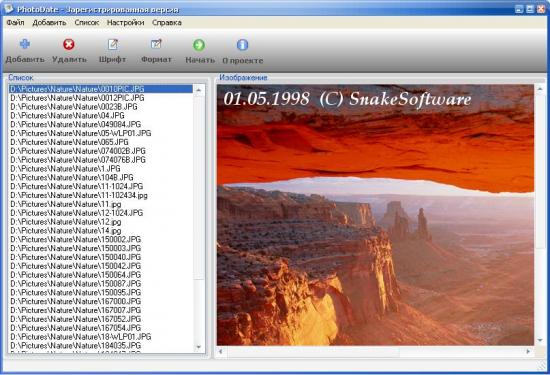Open the Список menu
550x375 pixels.
click(87, 22)
